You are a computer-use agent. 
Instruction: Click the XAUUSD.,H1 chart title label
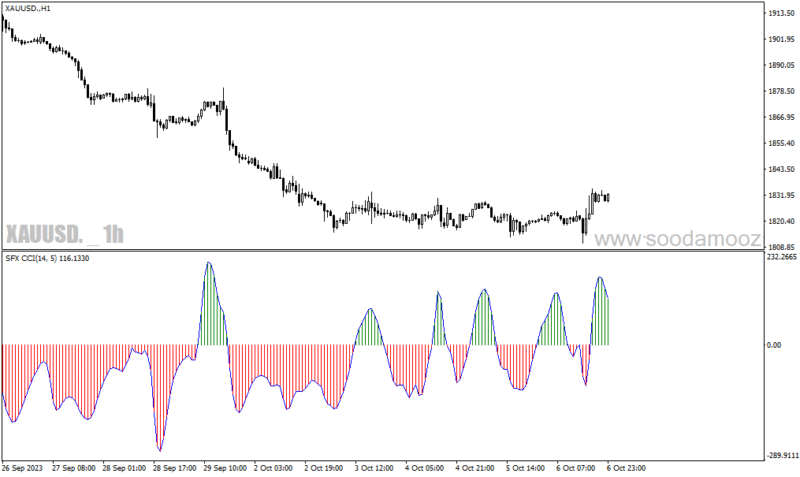pos(28,8)
